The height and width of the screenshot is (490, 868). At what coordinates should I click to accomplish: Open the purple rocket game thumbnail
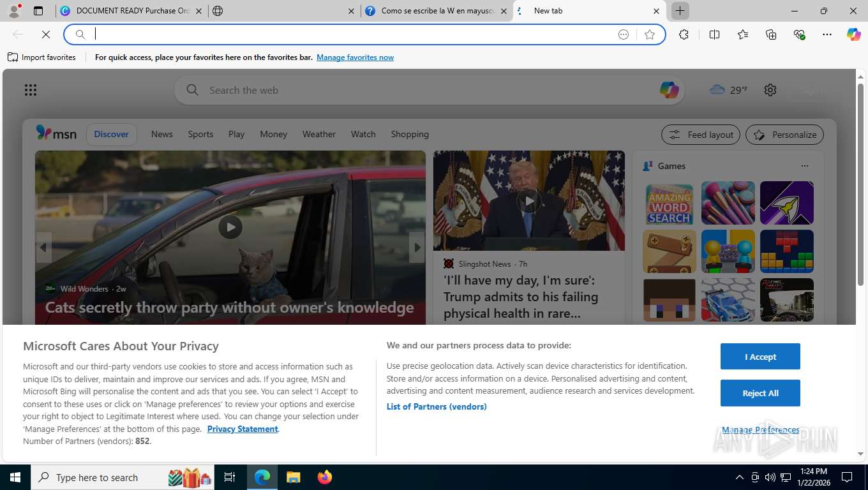tap(787, 203)
